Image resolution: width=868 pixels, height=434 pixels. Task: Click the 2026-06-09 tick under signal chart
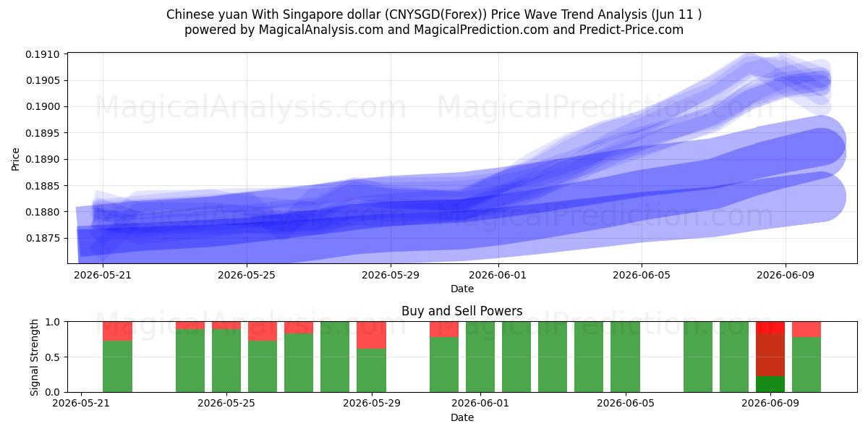click(x=770, y=404)
